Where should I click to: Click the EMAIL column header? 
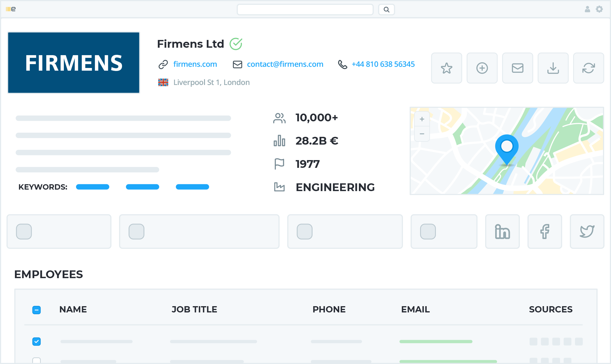(x=415, y=309)
